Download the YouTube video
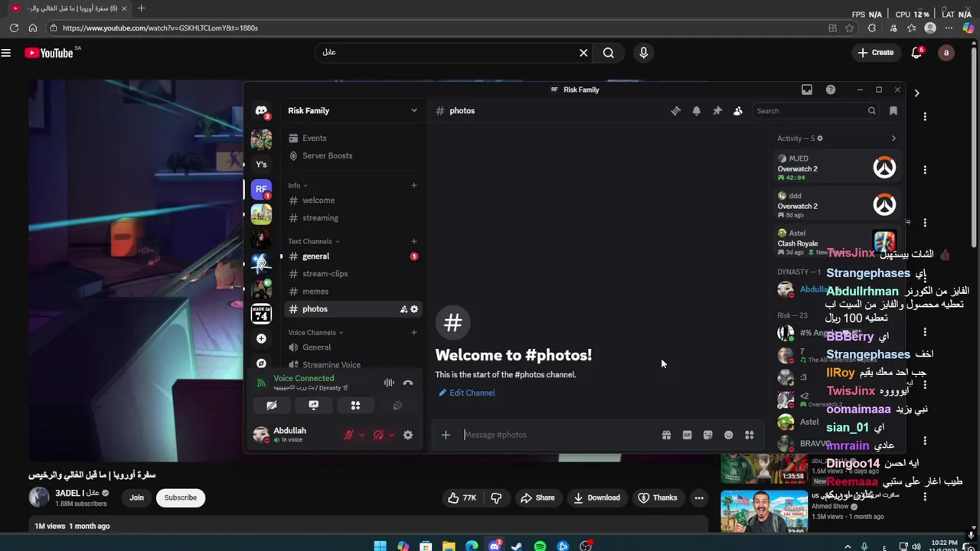 [597, 497]
